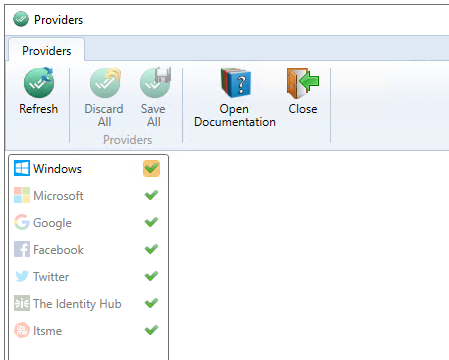Switch to the Providers ribbon tab

pyautogui.click(x=47, y=51)
